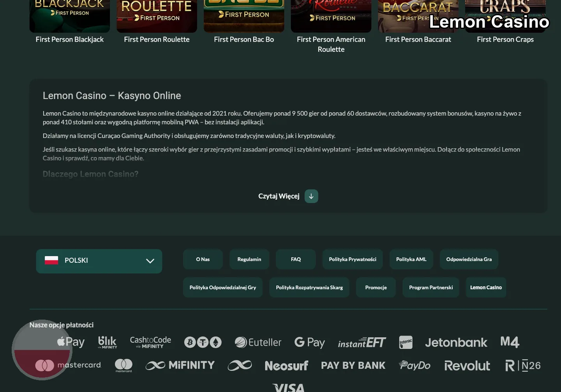Screen dimensions: 561x392
Task: Click the standalone infinity symbol logo
Action: (240, 365)
